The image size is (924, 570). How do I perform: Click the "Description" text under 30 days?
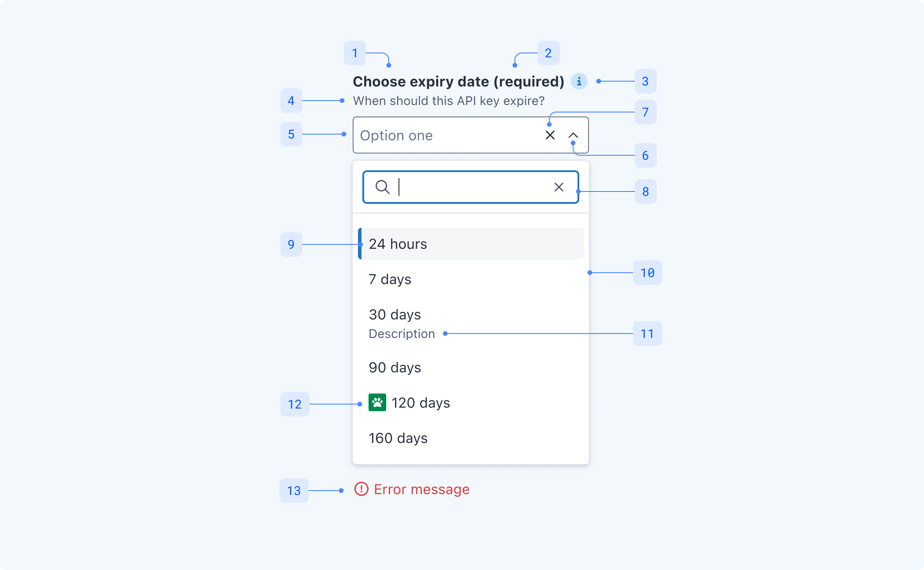pos(402,334)
